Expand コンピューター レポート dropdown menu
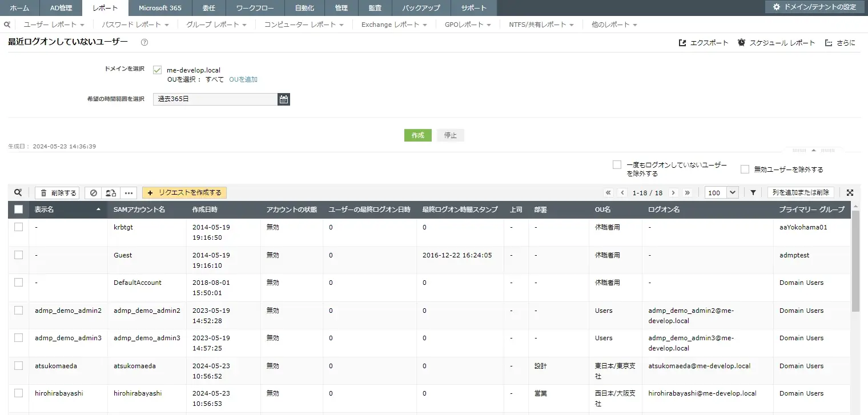868x415 pixels. click(304, 25)
